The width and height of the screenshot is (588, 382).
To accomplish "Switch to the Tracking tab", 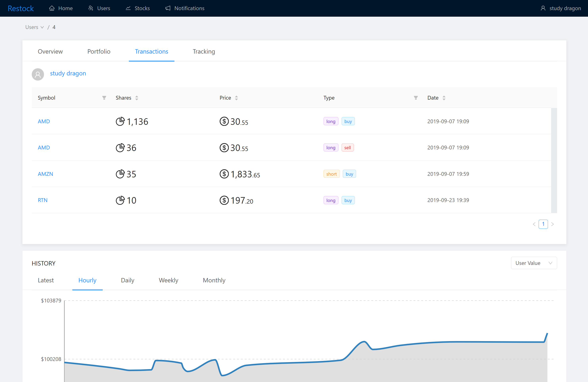I will pyautogui.click(x=204, y=51).
